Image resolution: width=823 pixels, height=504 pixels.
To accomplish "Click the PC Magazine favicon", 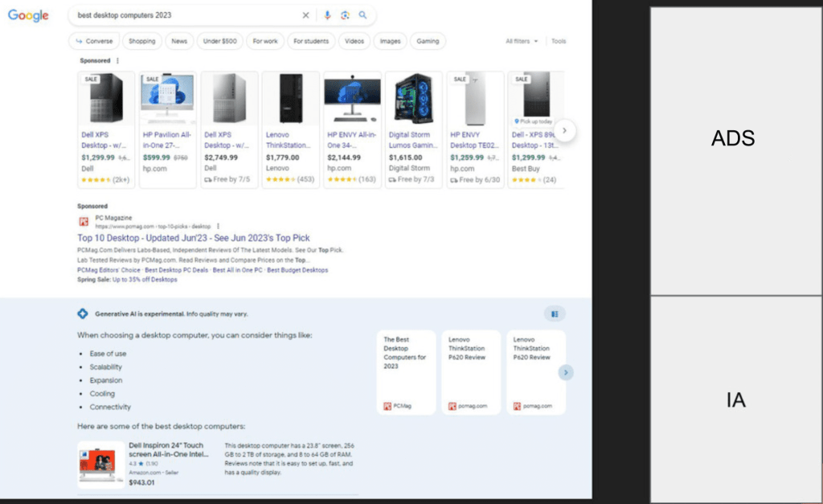I will click(x=84, y=222).
